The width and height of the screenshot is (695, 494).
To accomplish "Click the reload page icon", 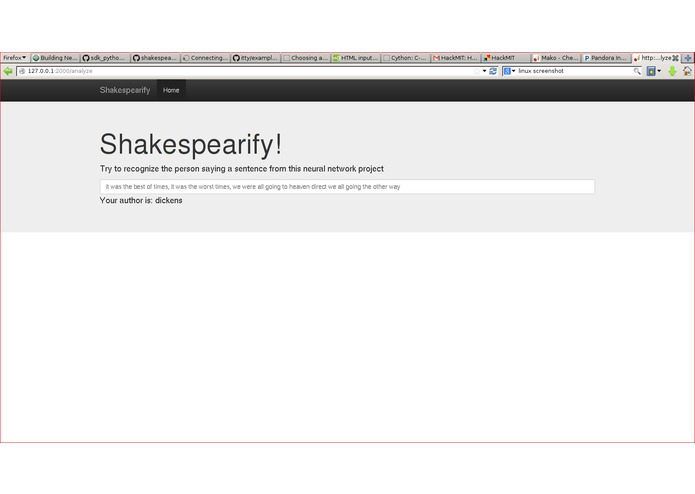I will 493,71.
